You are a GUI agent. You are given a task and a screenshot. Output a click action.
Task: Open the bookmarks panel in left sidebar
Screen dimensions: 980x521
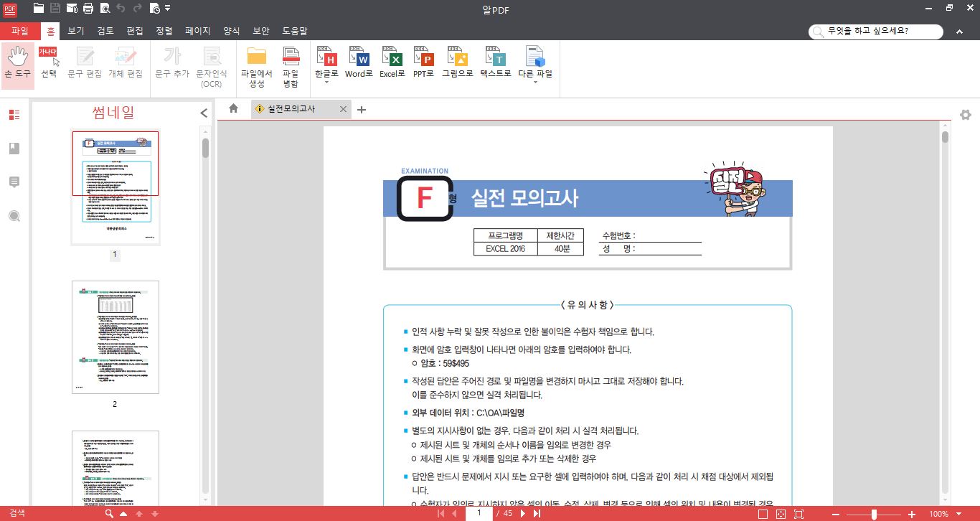pos(14,149)
